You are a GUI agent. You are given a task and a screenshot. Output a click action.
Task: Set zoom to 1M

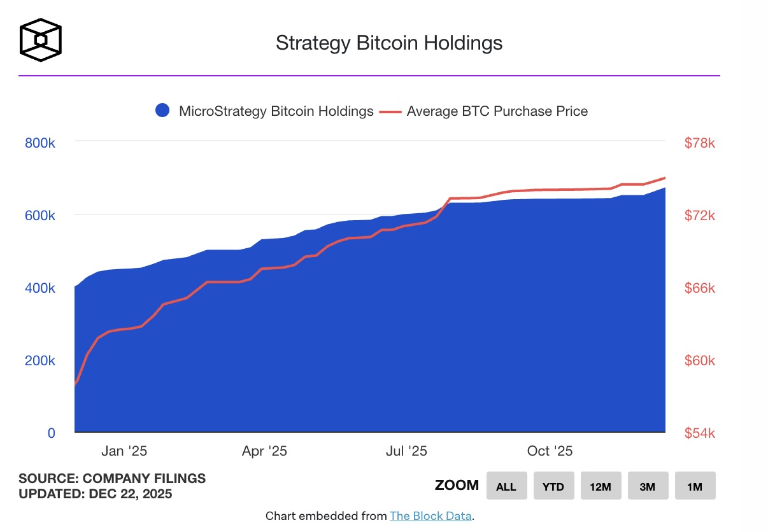pyautogui.click(x=695, y=486)
